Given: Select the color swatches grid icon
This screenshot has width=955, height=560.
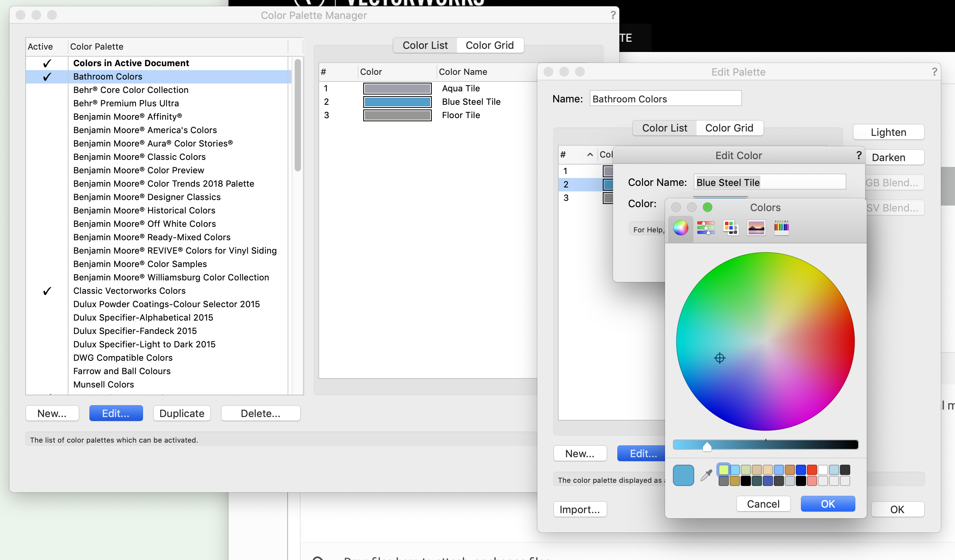Looking at the screenshot, I should 731,227.
